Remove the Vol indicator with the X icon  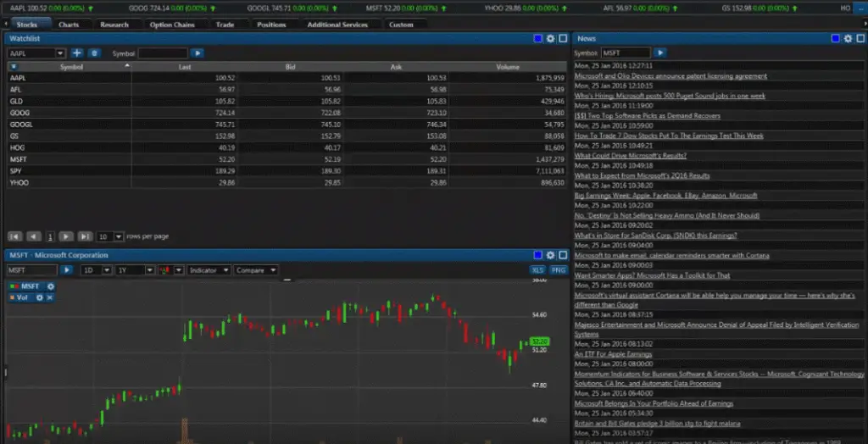point(49,298)
